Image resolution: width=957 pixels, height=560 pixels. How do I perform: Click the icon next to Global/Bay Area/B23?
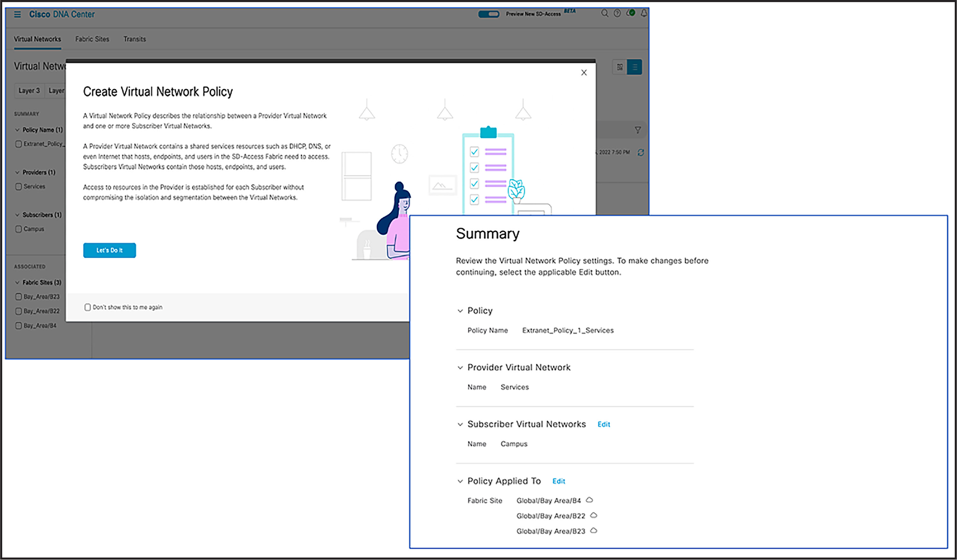coord(594,531)
